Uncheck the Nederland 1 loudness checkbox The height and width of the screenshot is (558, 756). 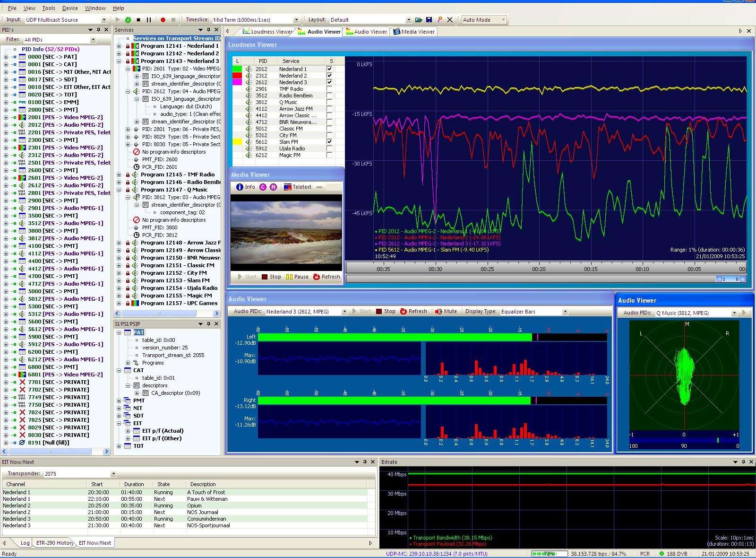click(329, 69)
